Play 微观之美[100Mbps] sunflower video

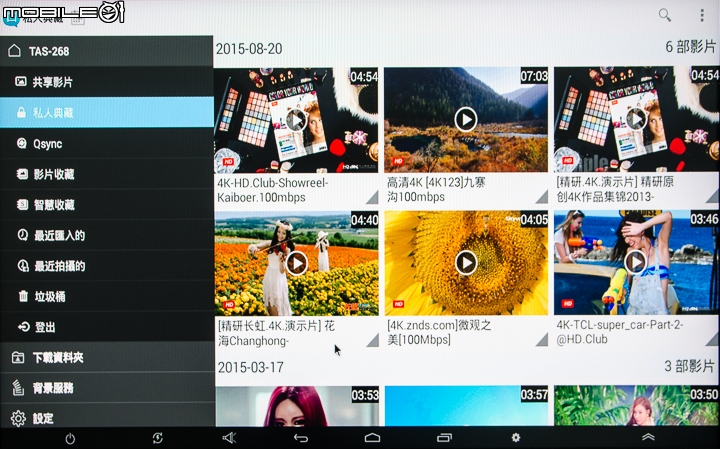pyautogui.click(x=466, y=263)
